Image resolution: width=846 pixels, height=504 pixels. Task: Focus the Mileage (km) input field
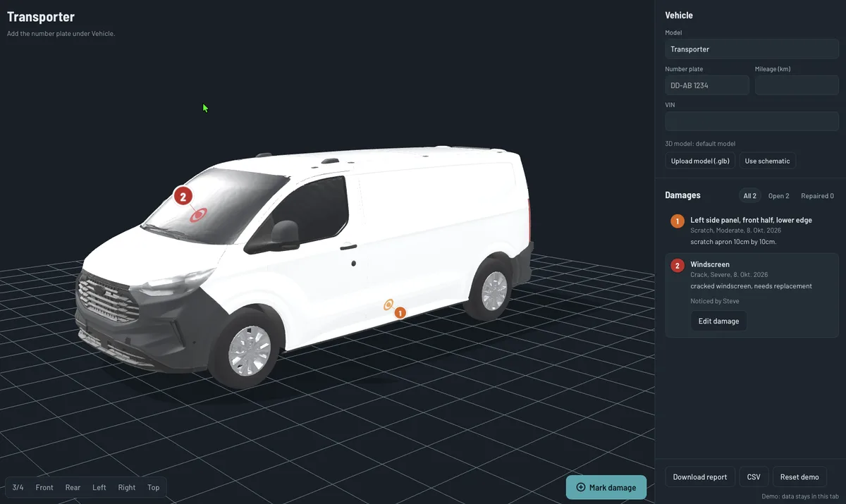tap(797, 85)
